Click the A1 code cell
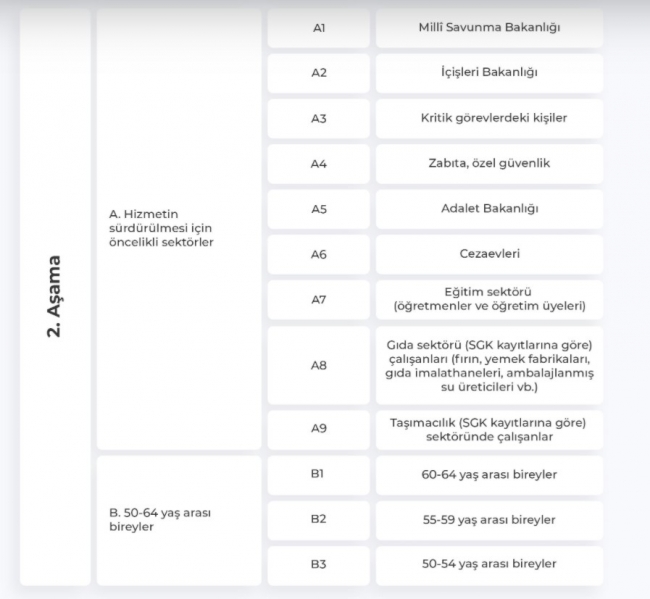Viewport: 650px width, 599px height. point(318,28)
